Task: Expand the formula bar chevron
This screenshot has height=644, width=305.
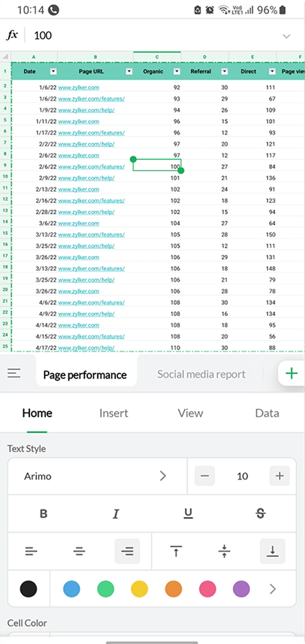Action: pyautogui.click(x=287, y=36)
